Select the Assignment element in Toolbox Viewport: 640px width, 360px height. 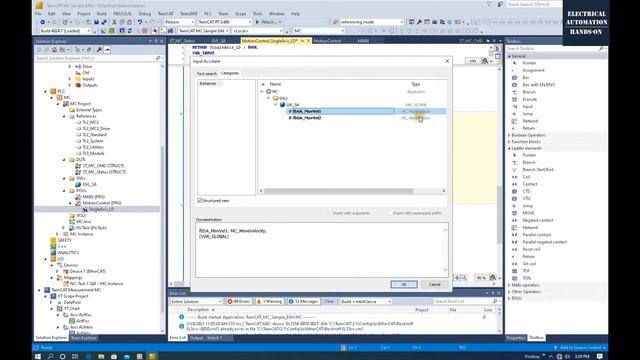(533, 70)
